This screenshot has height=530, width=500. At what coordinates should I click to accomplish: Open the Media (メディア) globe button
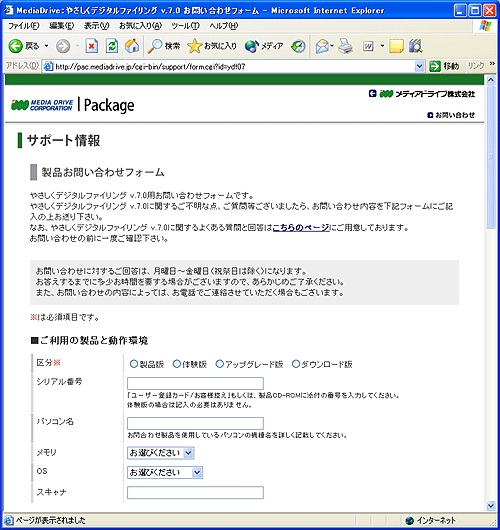point(264,46)
